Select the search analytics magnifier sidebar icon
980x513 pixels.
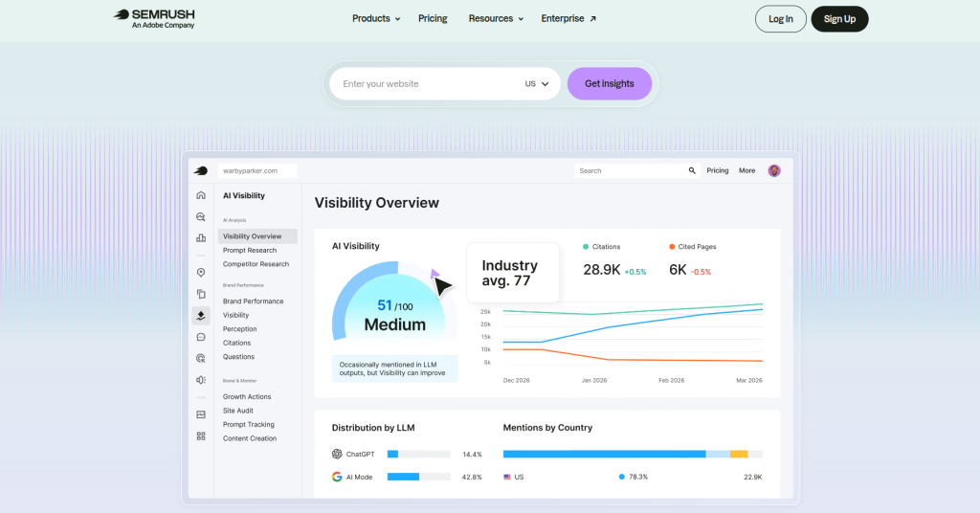point(201,217)
